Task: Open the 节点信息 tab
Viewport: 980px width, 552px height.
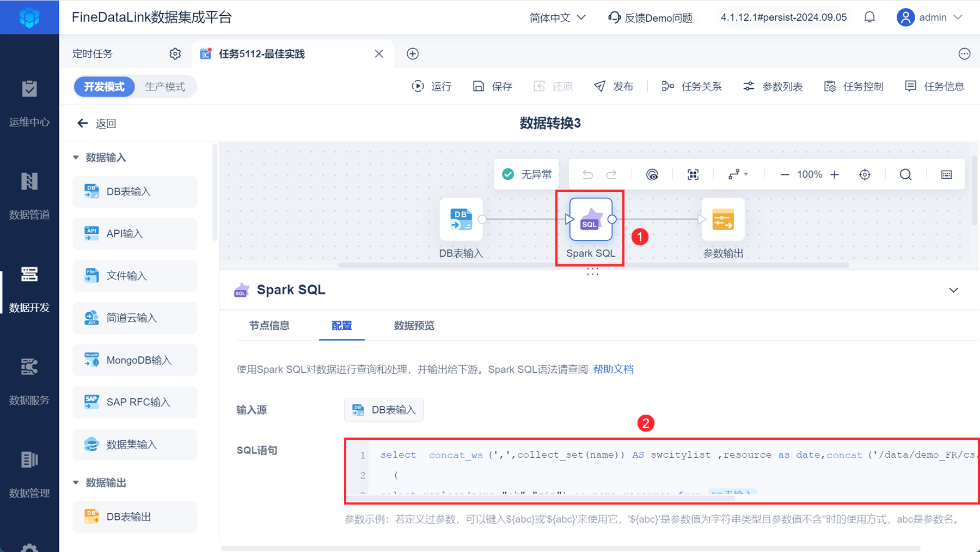Action: click(x=269, y=325)
